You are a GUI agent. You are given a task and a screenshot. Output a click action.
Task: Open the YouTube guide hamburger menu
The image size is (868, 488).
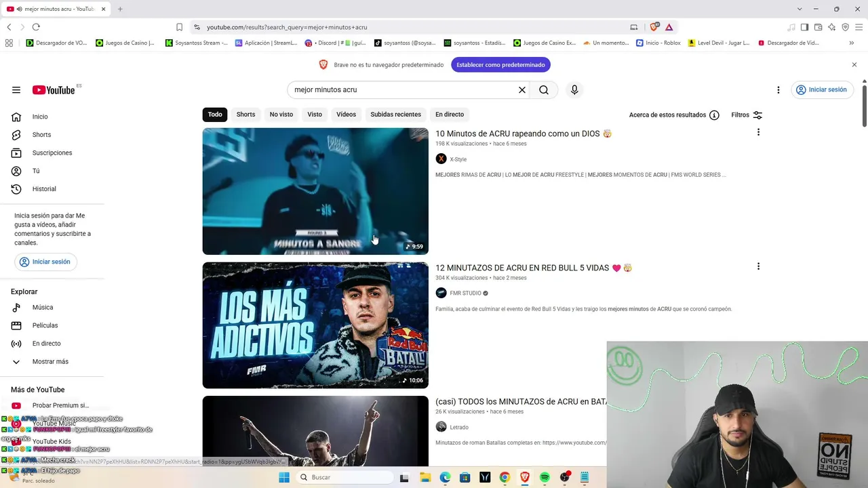click(x=16, y=90)
